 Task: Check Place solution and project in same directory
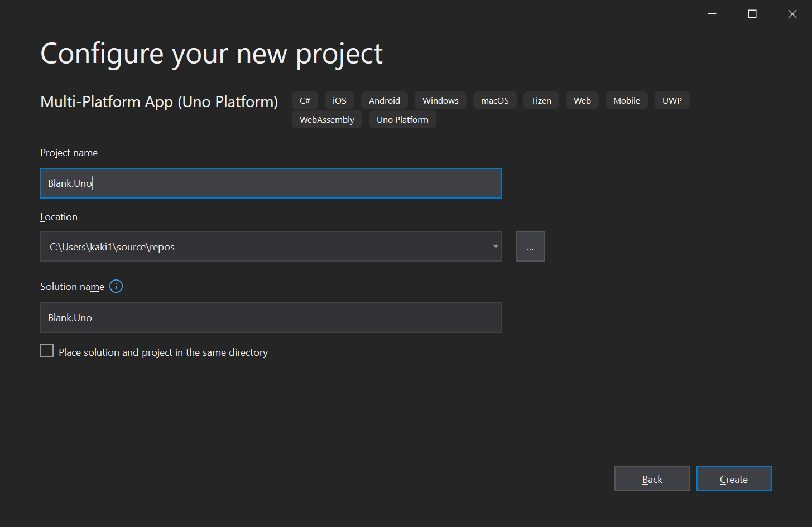(x=47, y=350)
